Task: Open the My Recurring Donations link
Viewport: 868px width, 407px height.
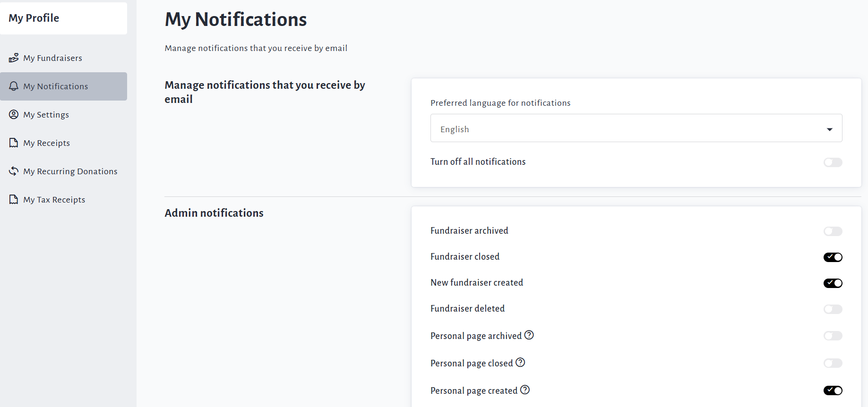Action: pyautogui.click(x=70, y=171)
